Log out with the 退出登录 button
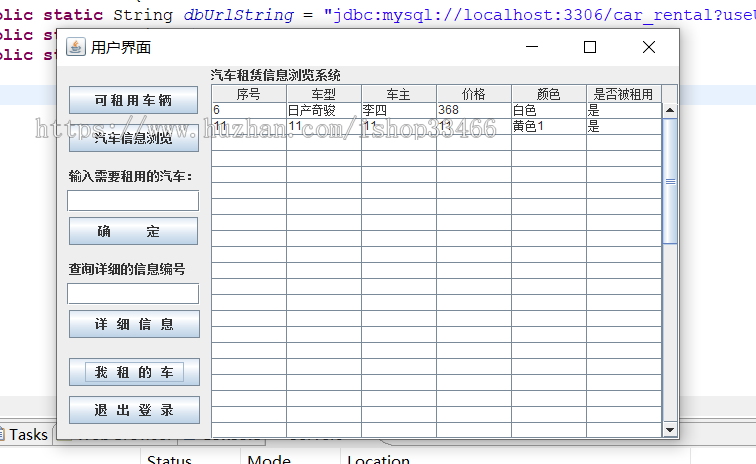Viewport: 756px width, 464px height. [135, 410]
